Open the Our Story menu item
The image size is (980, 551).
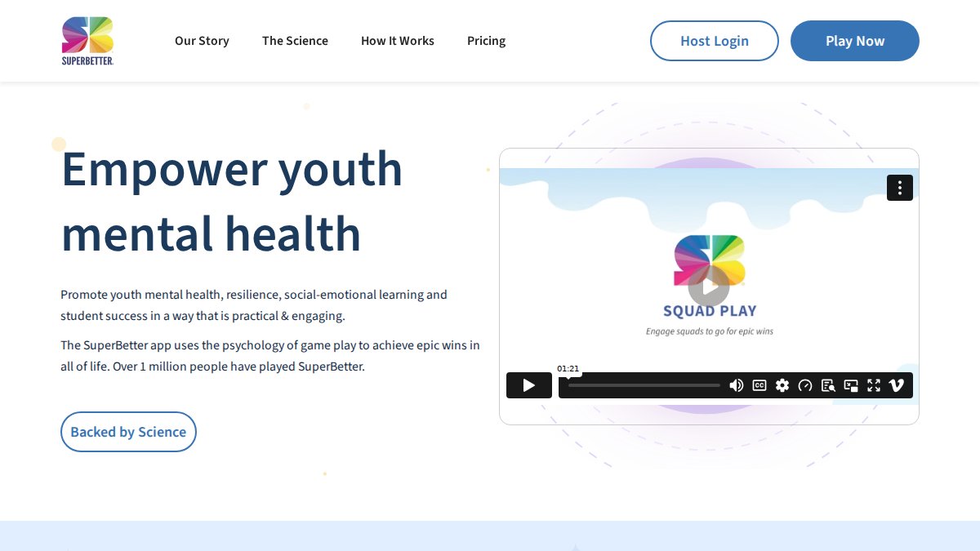click(x=202, y=41)
